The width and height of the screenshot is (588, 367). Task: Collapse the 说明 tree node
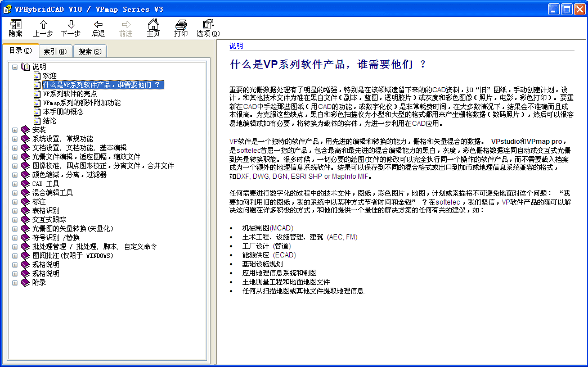pyautogui.click(x=15, y=67)
